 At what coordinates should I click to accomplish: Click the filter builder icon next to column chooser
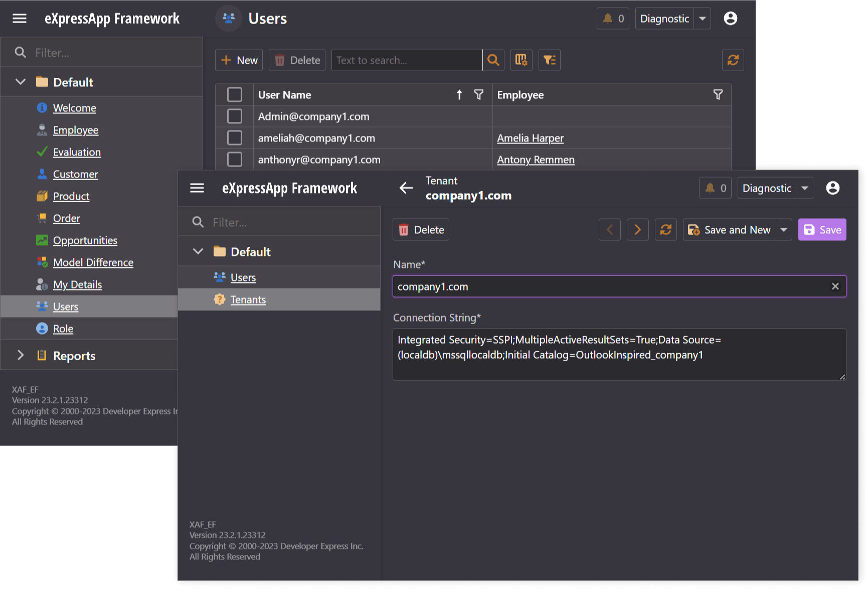(x=549, y=60)
